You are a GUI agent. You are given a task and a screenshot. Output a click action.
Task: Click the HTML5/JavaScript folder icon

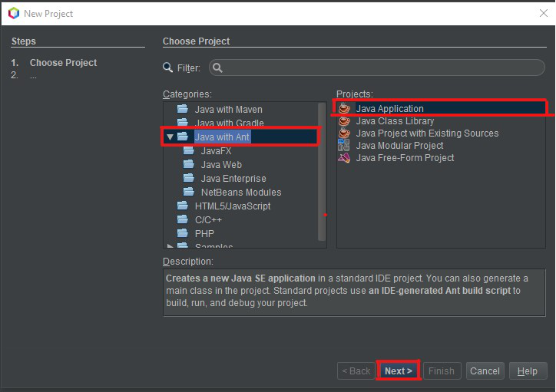[182, 206]
